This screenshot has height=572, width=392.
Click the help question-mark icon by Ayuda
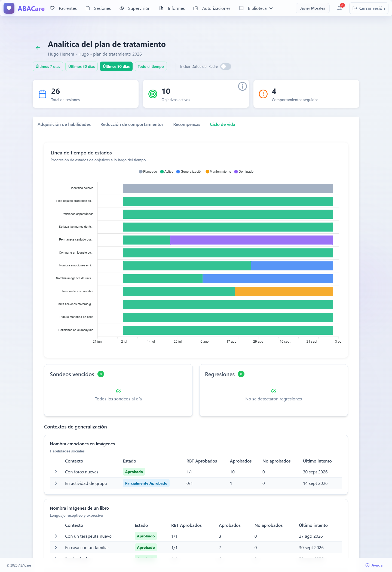(x=367, y=565)
